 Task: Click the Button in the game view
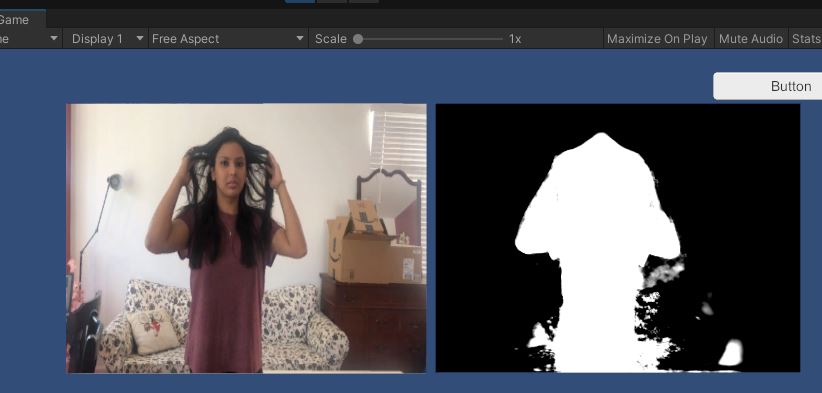[x=767, y=86]
